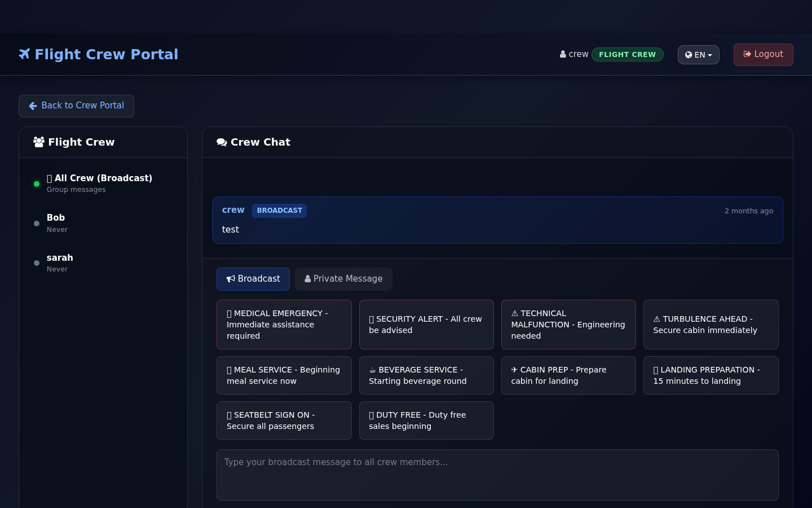Send TECHNICAL MALFUNCTION quick message

568,325
